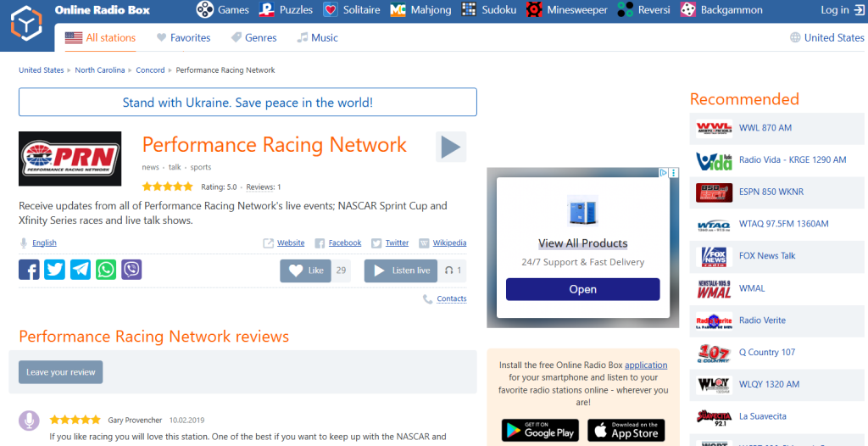Click the sports genre tag
The width and height of the screenshot is (868, 446).
(200, 167)
